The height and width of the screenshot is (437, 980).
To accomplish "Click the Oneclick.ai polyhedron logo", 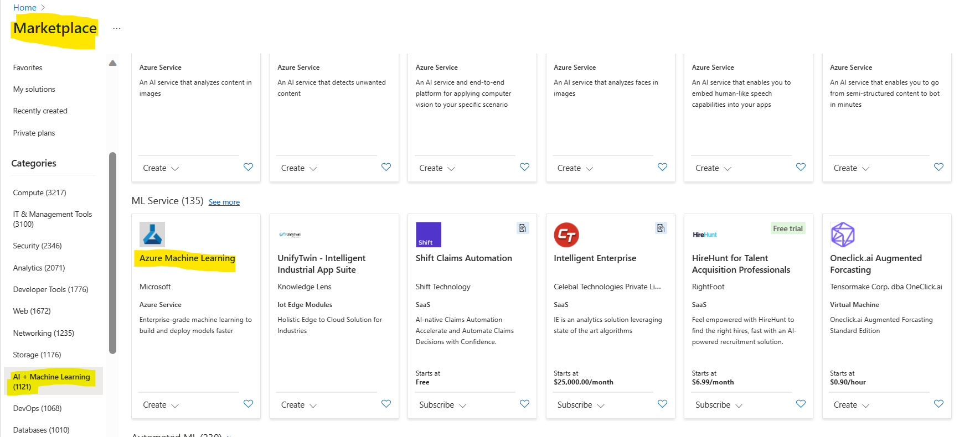I will [x=843, y=235].
